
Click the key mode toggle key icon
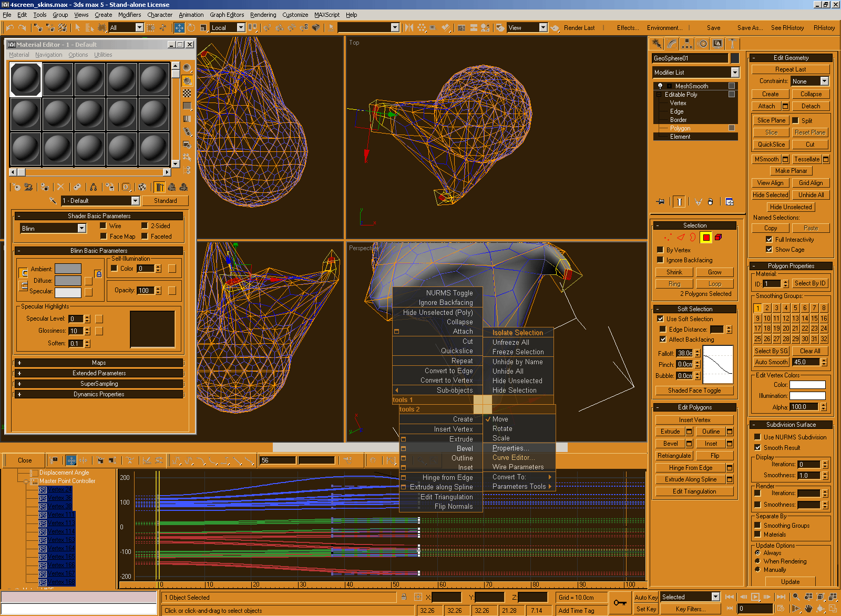point(620,603)
